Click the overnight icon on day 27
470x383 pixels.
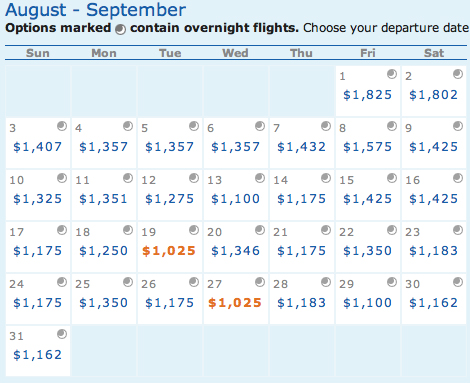tap(260, 282)
